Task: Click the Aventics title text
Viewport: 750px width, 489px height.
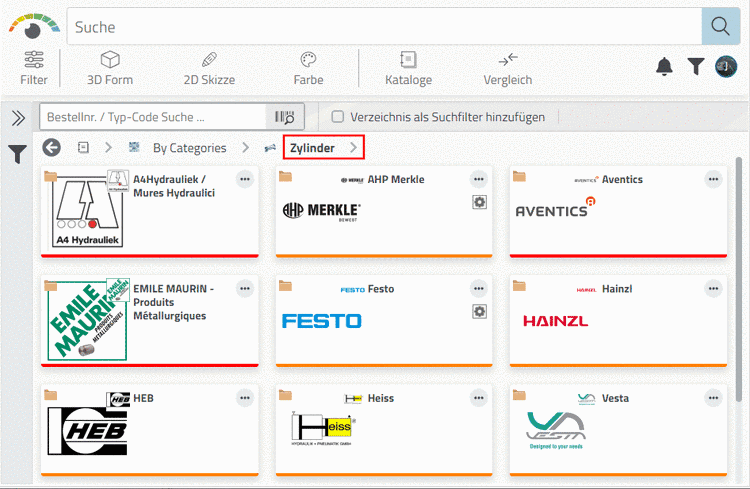Action: pyautogui.click(x=622, y=179)
